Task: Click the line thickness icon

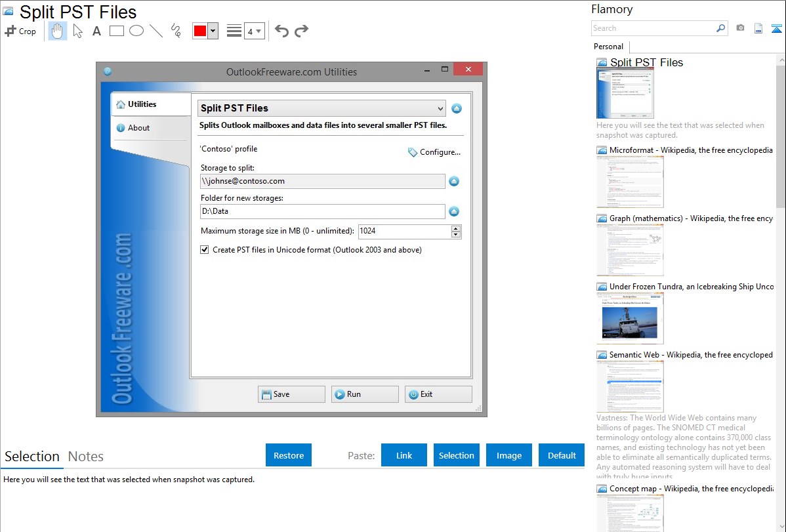Action: [x=234, y=31]
